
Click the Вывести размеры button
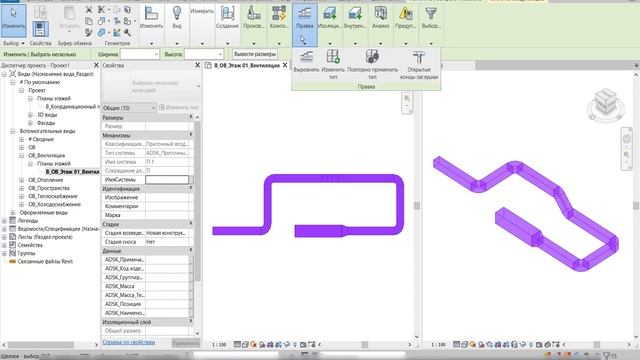pos(255,54)
